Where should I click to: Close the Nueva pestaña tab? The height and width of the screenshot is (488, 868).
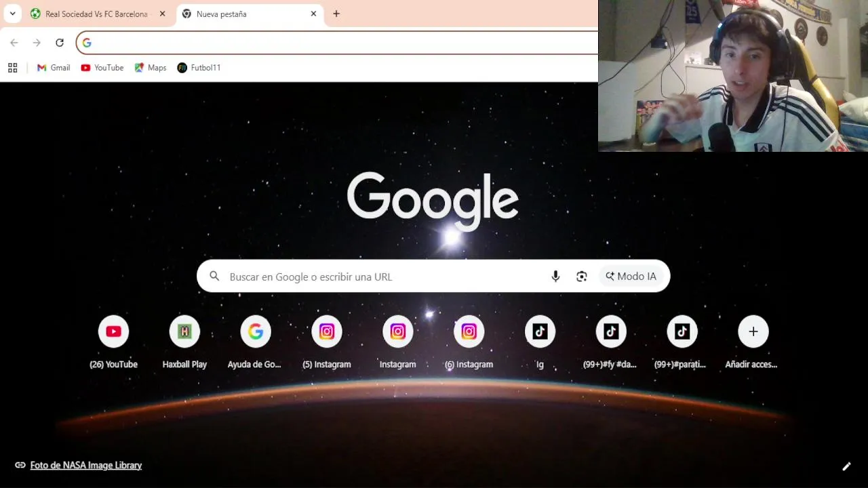coord(313,14)
